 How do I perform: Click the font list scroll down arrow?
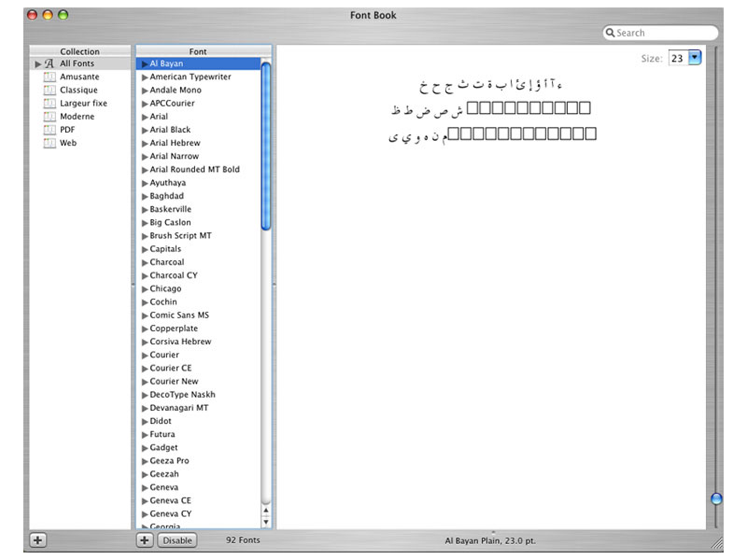(x=266, y=522)
